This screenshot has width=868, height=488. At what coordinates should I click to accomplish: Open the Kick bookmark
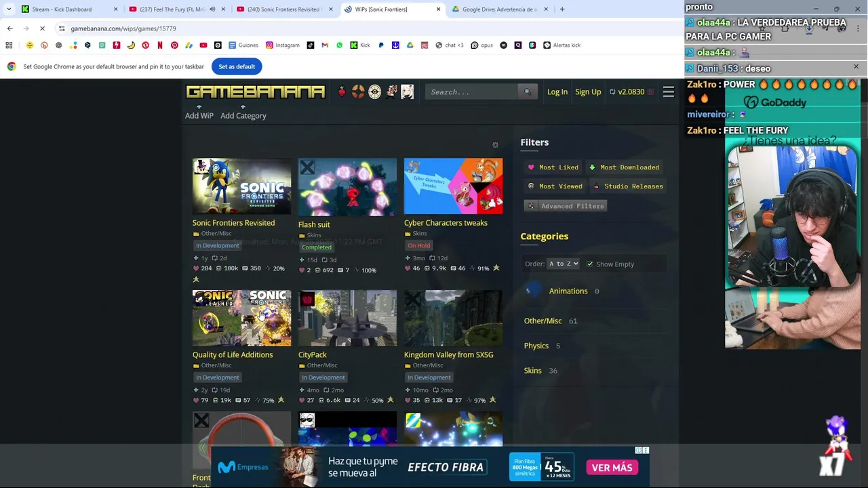coord(360,45)
